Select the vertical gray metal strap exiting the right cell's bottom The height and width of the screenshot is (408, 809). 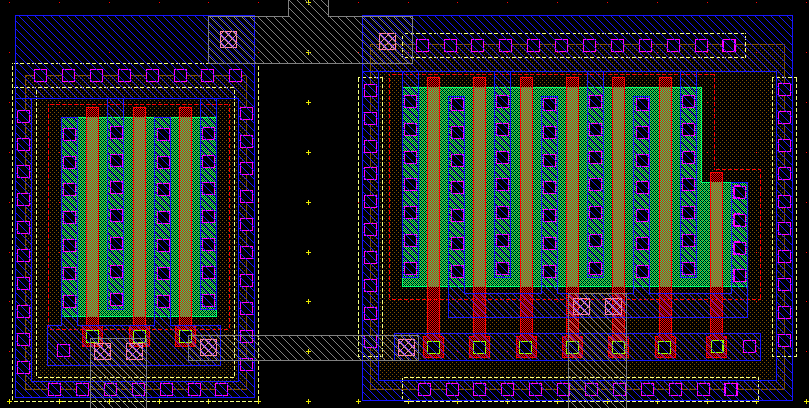[597, 351]
